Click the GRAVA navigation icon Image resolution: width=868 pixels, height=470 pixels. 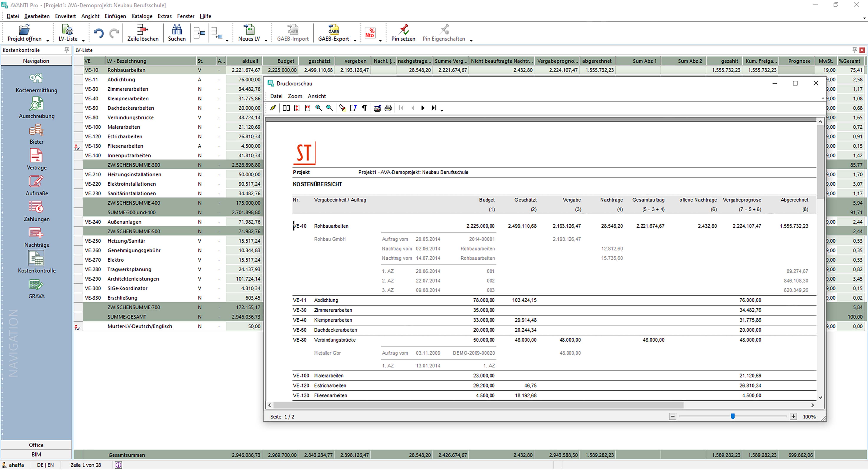(x=36, y=289)
